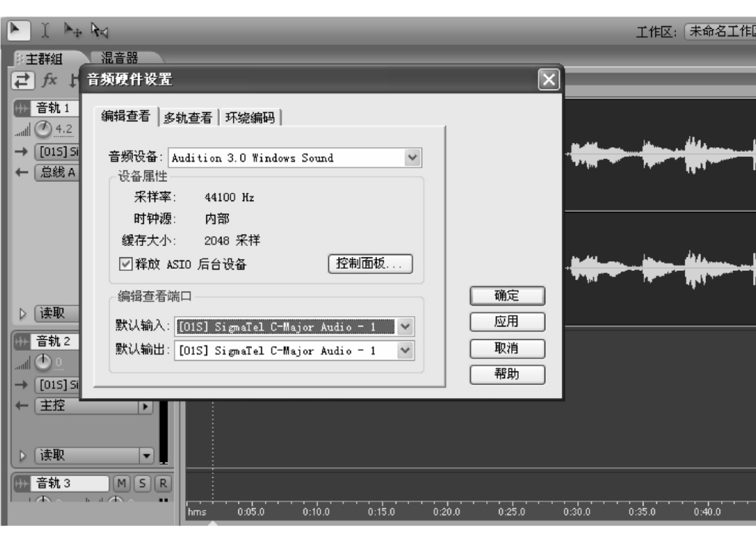Click the volume bars icon on 音轨 1
The image size is (756, 542).
(x=22, y=131)
